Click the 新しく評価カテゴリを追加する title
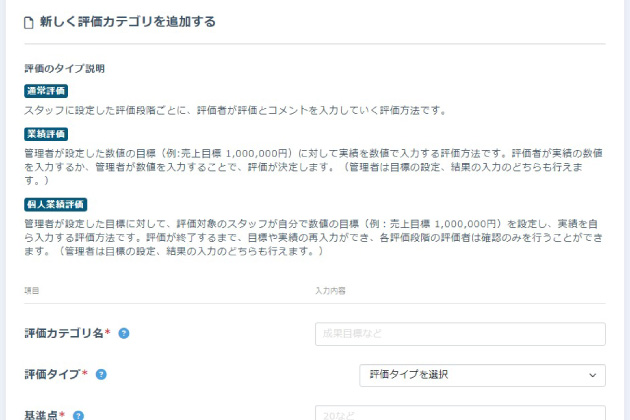Viewport: 630px width, 420px height. 128,22
